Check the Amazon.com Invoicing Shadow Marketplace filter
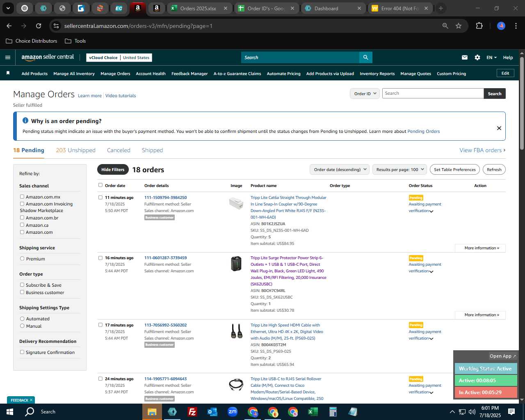 click(22, 203)
